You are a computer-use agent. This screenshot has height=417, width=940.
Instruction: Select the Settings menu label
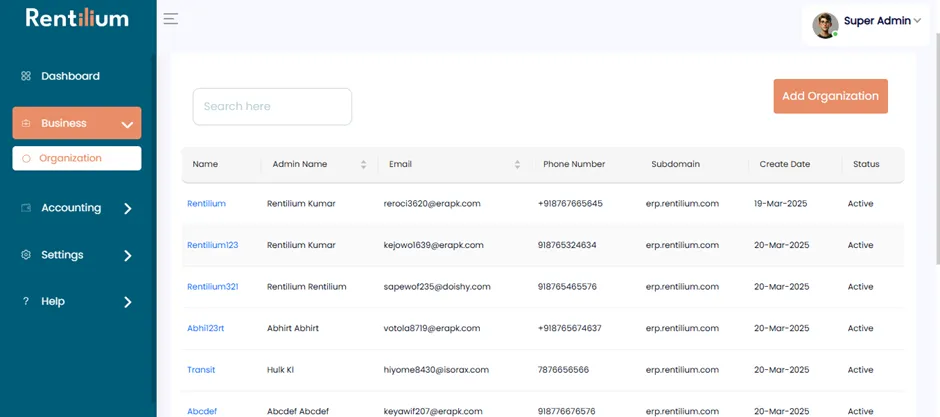click(62, 255)
